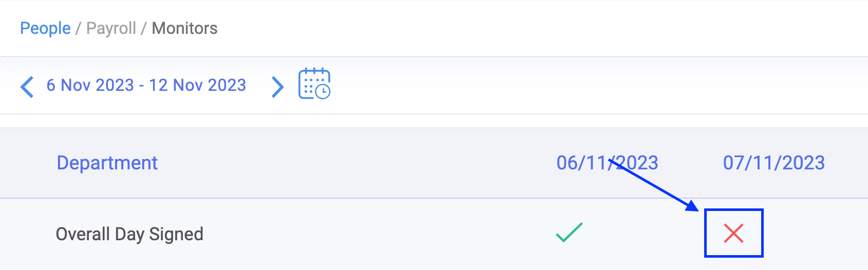The image size is (868, 270).
Task: Navigate to People in the breadcrumb
Action: click(45, 28)
